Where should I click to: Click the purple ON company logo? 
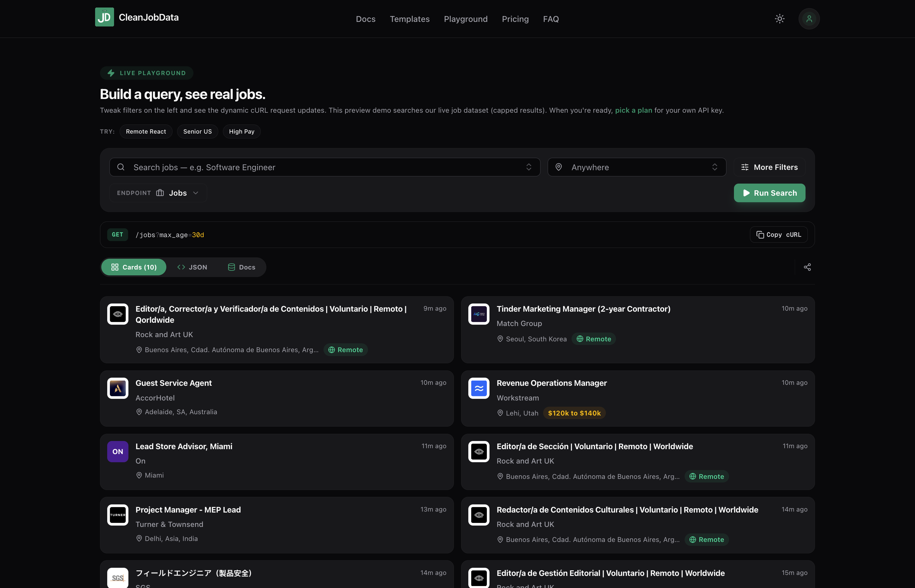[118, 452]
